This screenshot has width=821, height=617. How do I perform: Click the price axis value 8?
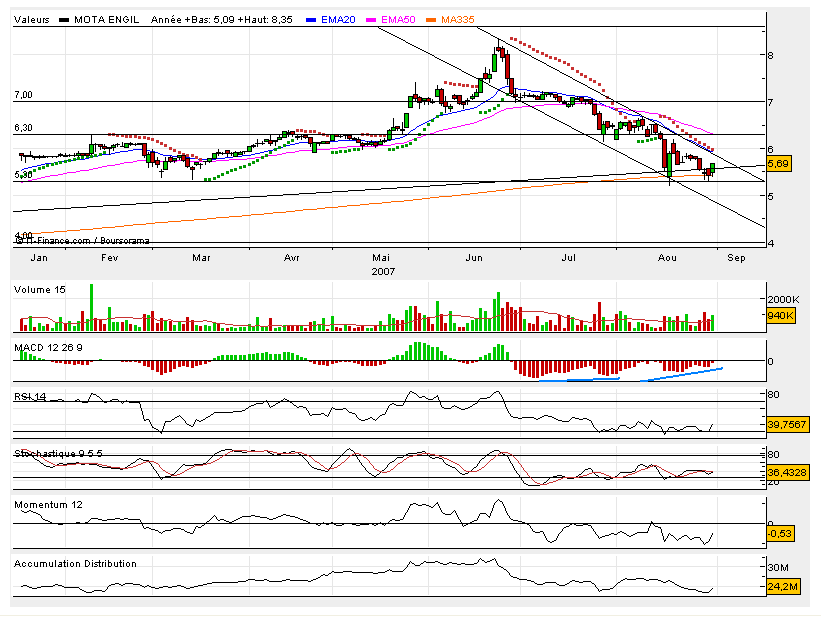click(x=771, y=56)
